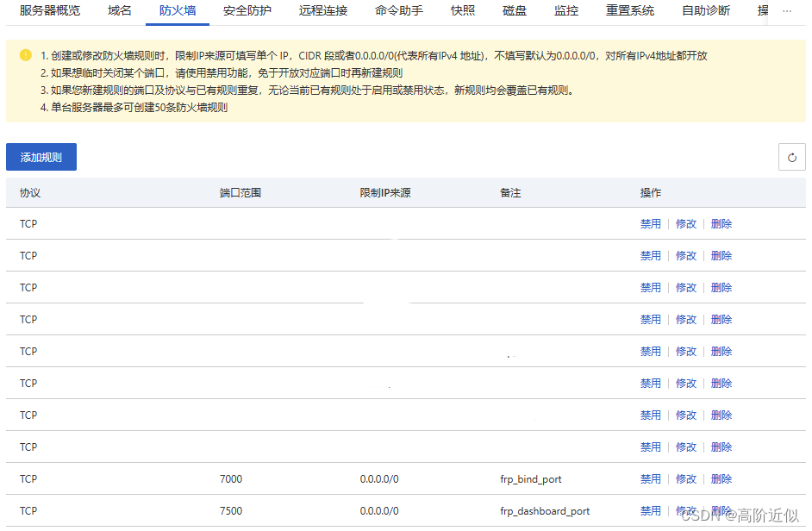Click 0.0.0.0/0 in the frp_bind_port row
Screen dimensions: 812x531
(x=379, y=479)
